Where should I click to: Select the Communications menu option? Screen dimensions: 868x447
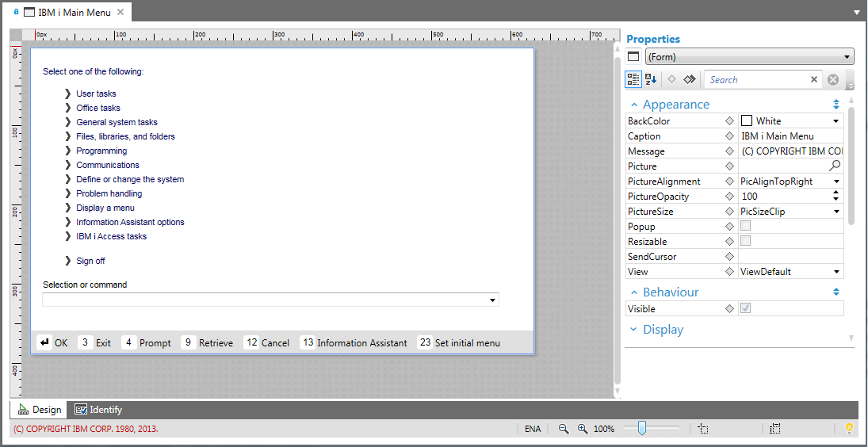tap(107, 165)
